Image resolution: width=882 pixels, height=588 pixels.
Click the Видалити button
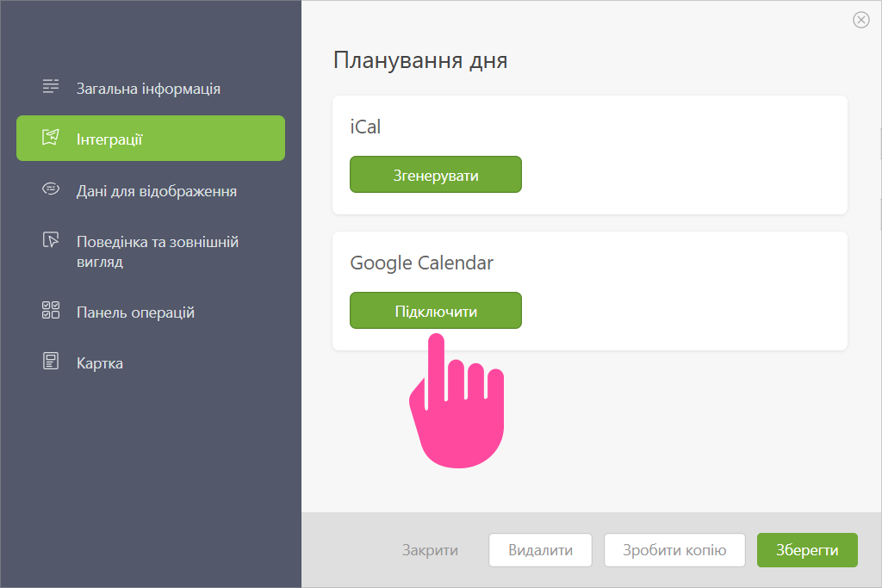pyautogui.click(x=541, y=550)
